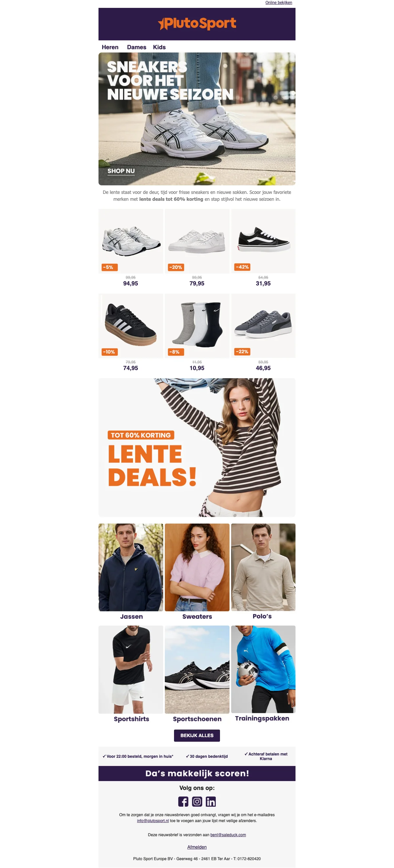Click the Lente Deals banner

197,447
